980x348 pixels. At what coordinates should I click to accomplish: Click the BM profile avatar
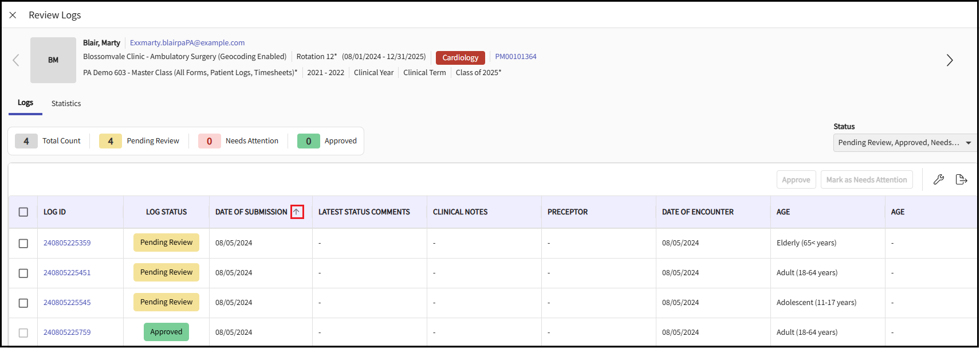click(x=53, y=60)
